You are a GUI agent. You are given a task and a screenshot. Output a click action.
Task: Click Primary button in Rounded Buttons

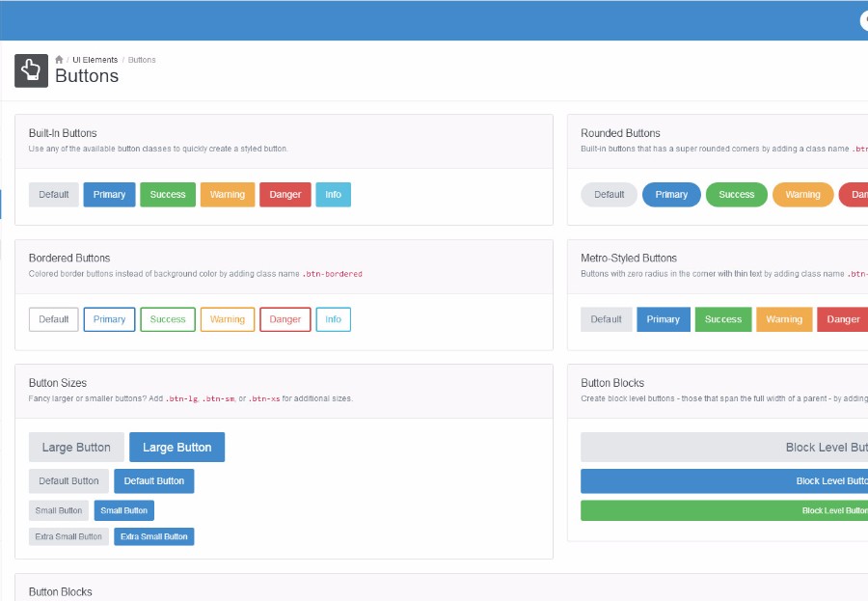point(671,195)
